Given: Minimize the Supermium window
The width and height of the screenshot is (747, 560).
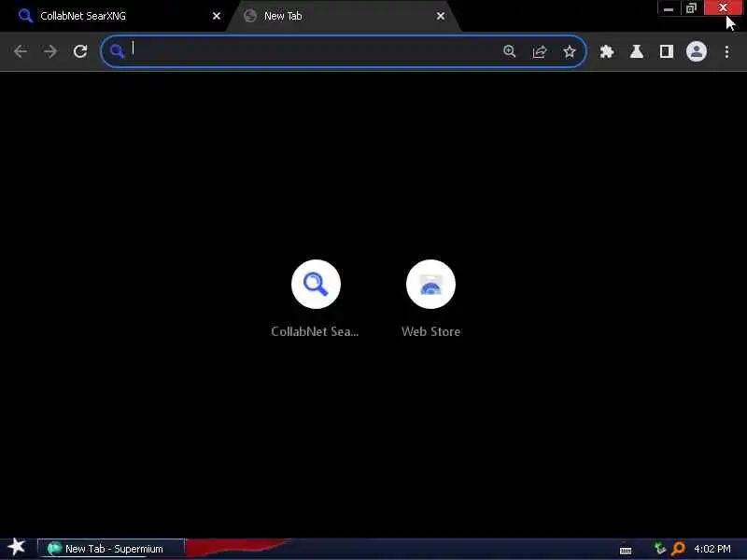Looking at the screenshot, I should [x=669, y=8].
